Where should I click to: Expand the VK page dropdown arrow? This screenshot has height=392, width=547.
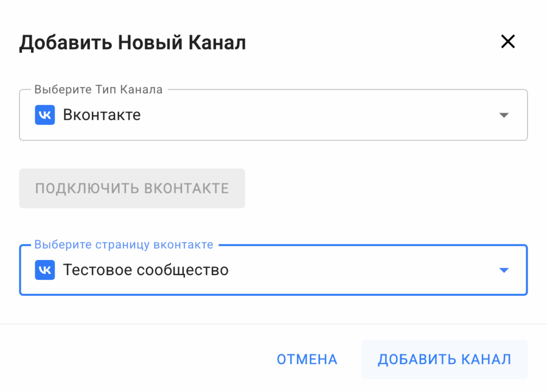tap(503, 270)
